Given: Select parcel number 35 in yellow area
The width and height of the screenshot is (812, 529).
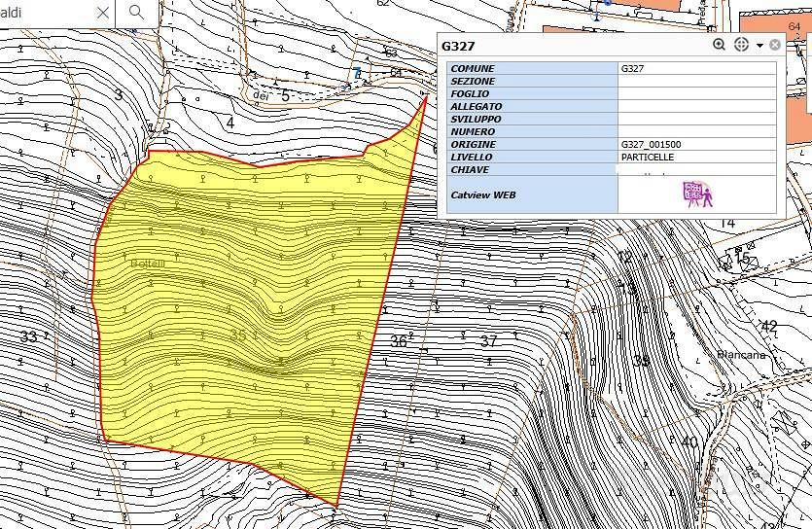Looking at the screenshot, I should coord(237,335).
